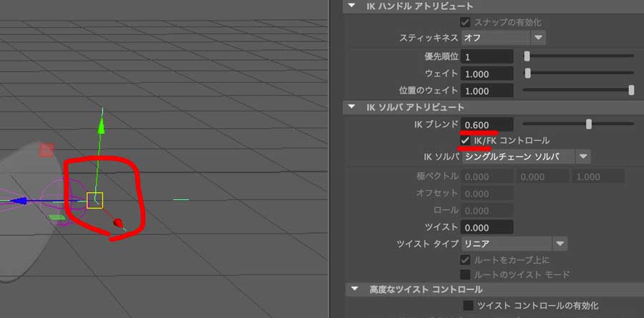Collapse the IK ソルバ アトリビュート section
644x318 pixels.
(x=351, y=107)
